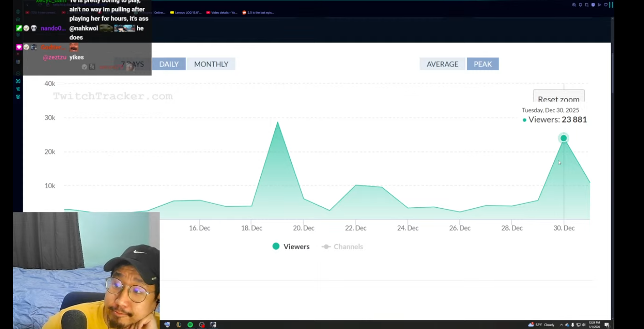Screen dimensions: 644x329
Task: Click the highlighted Dec 30 data point
Action: point(564,138)
